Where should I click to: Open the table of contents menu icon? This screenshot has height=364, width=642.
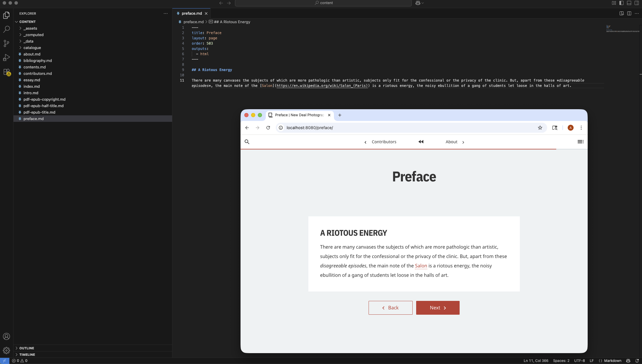[580, 142]
